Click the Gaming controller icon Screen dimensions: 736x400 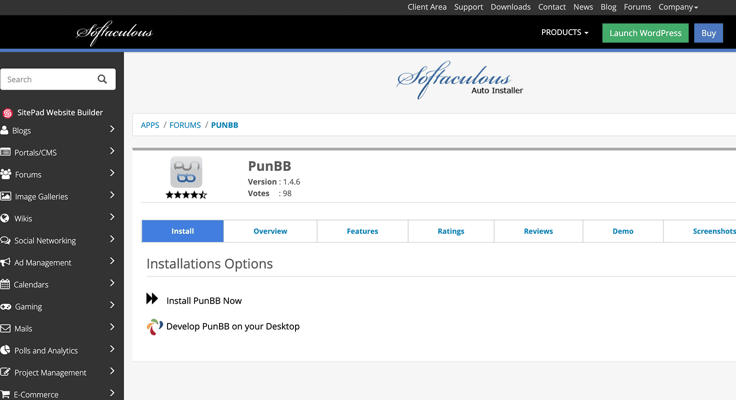coord(6,307)
